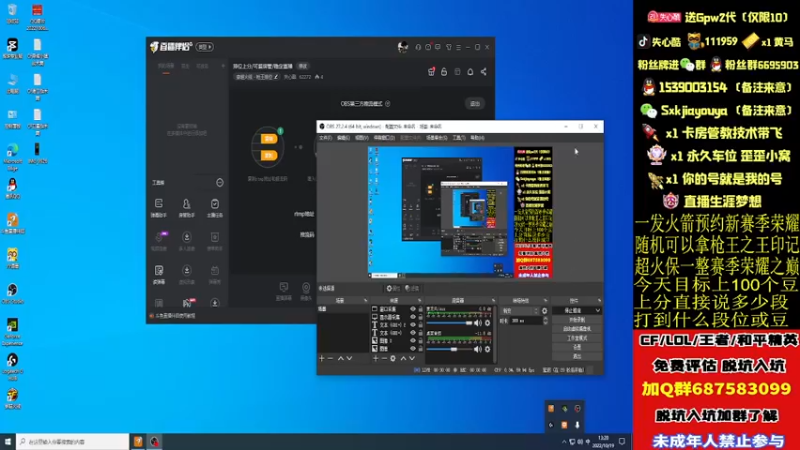Pop out the OBS Scenes dock via its header icon

[365, 301]
